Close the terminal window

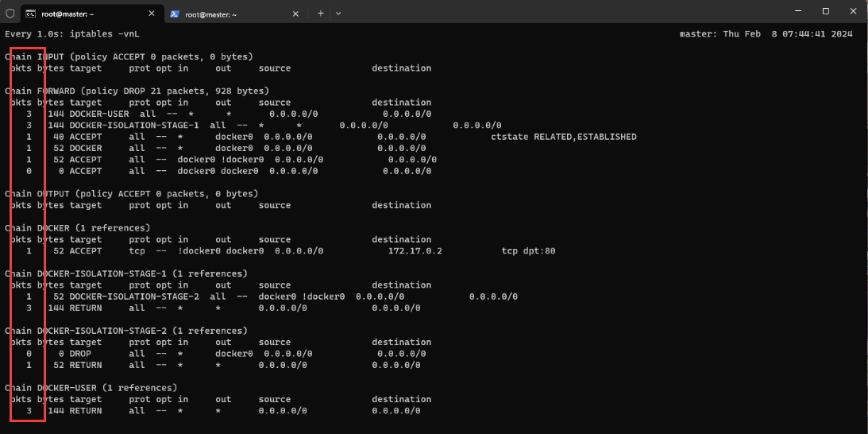coord(853,11)
